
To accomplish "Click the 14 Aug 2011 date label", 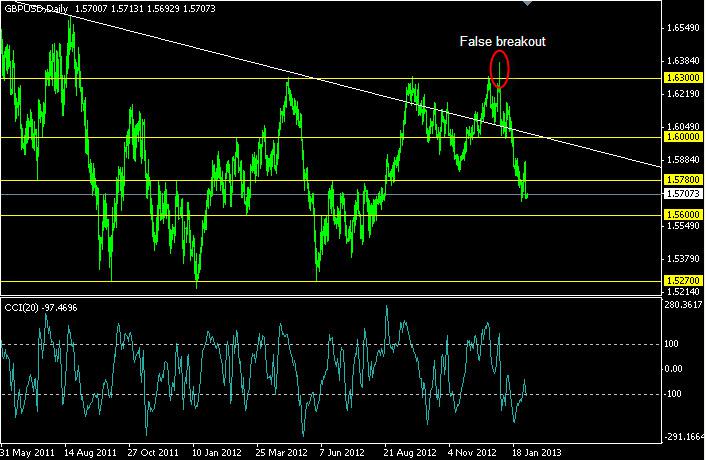I will pos(90,452).
